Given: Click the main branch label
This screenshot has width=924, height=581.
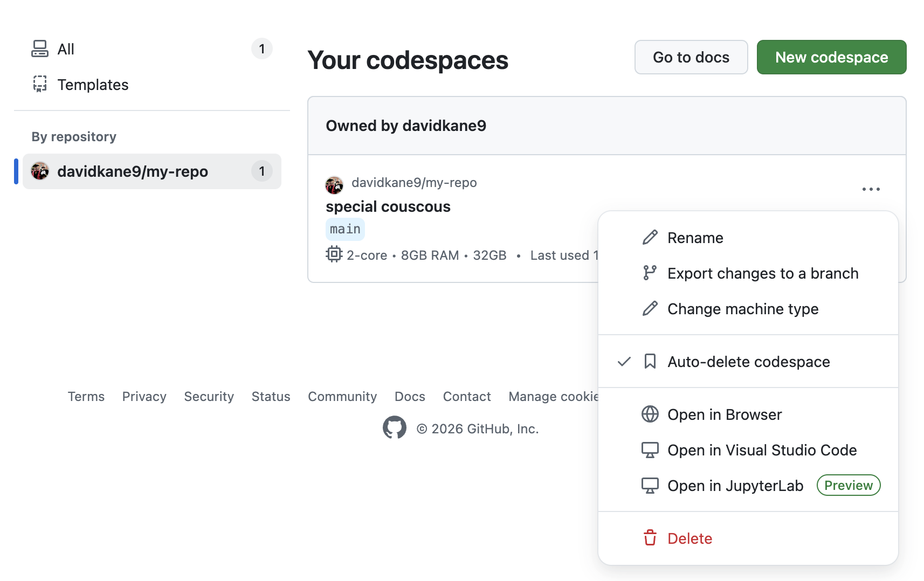Looking at the screenshot, I should pyautogui.click(x=345, y=230).
